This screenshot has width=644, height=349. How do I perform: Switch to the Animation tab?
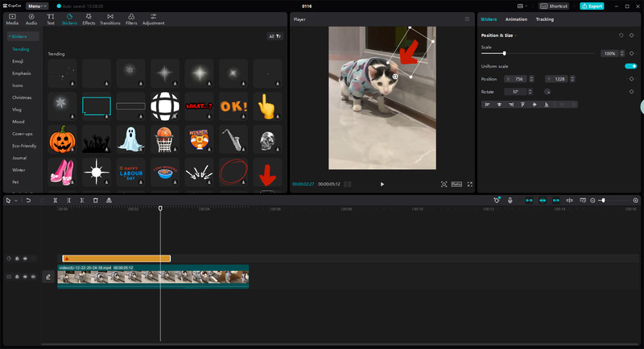[516, 19]
